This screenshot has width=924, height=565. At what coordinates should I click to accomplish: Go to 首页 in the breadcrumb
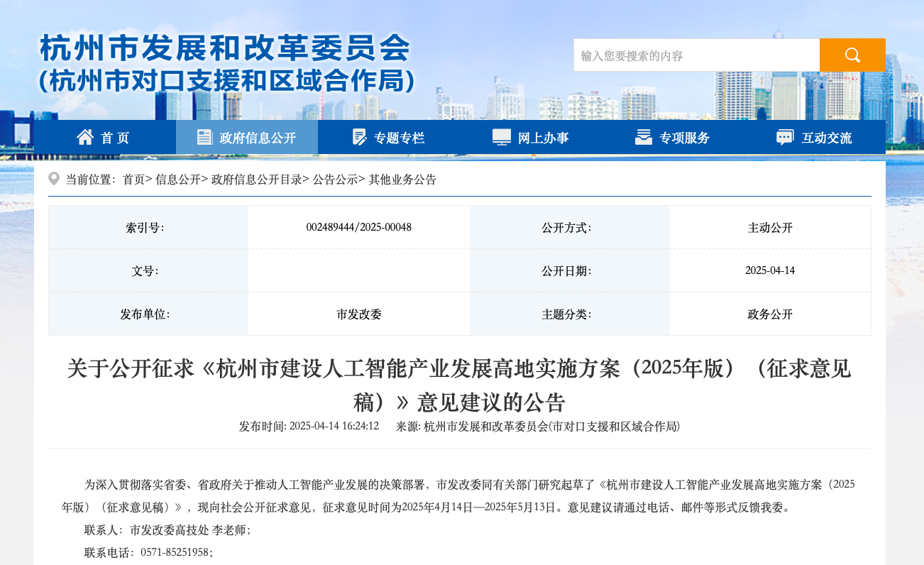point(134,180)
